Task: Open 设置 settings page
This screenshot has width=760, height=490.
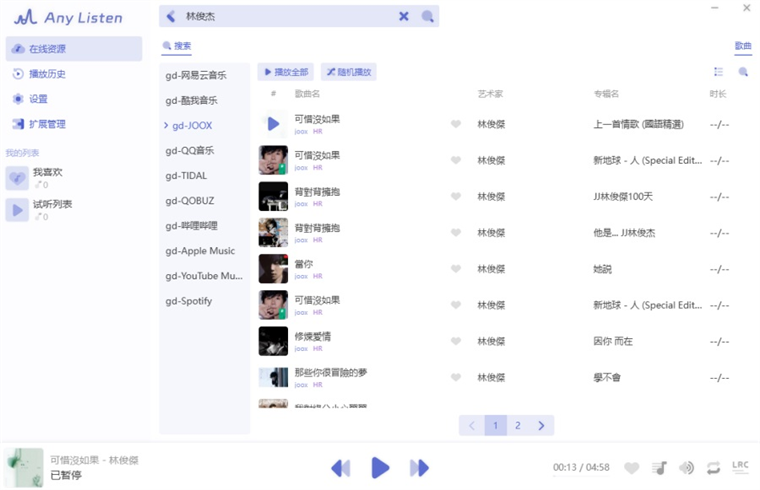Action: 74,99
